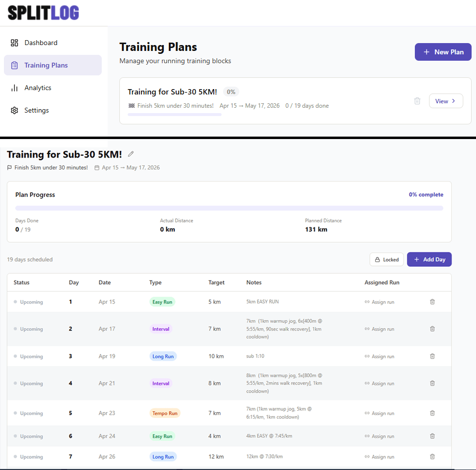Delete the Sub-30 5KM plan card

[x=417, y=101]
